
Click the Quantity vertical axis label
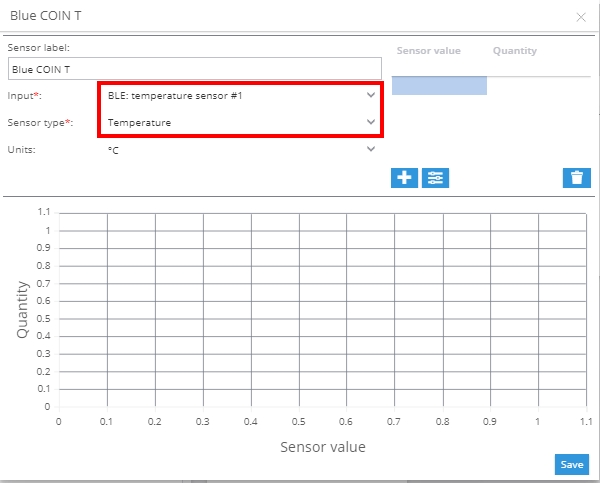click(22, 310)
